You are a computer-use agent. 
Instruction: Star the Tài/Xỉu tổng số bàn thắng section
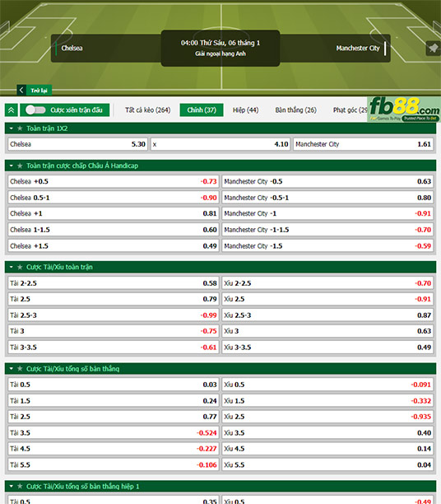[20, 369]
